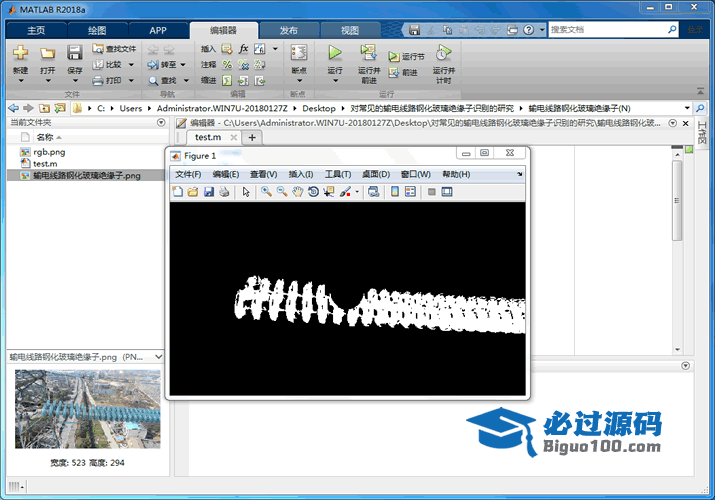Select rgb.png in the Current Folder list
Viewport: 715px width, 500px height.
[x=48, y=151]
